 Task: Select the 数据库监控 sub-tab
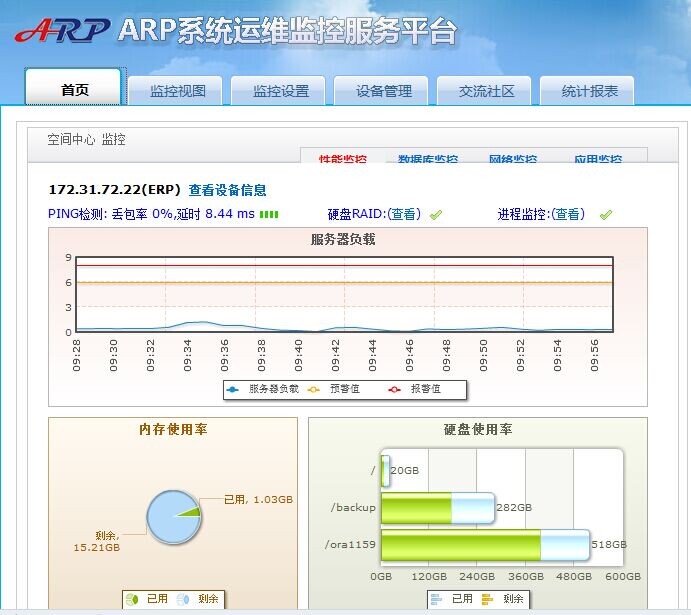click(x=427, y=159)
